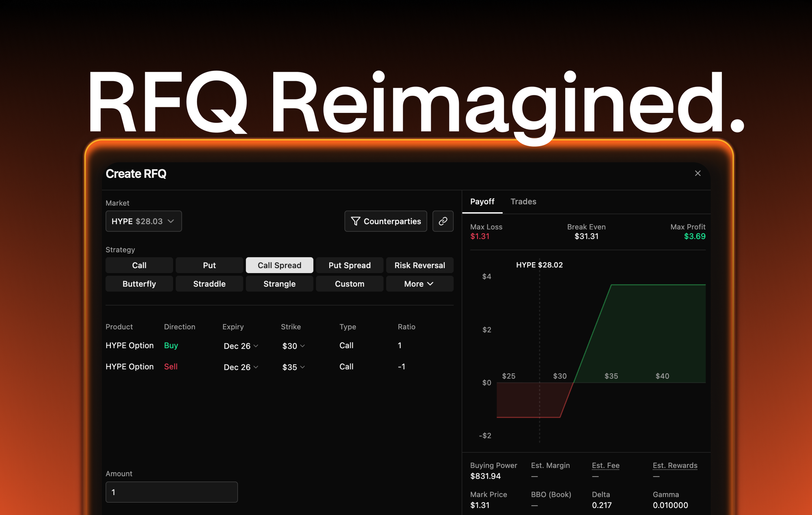The width and height of the screenshot is (812, 515).
Task: Open the Dec 26 expiry dropdown for the Sell leg
Action: click(240, 367)
